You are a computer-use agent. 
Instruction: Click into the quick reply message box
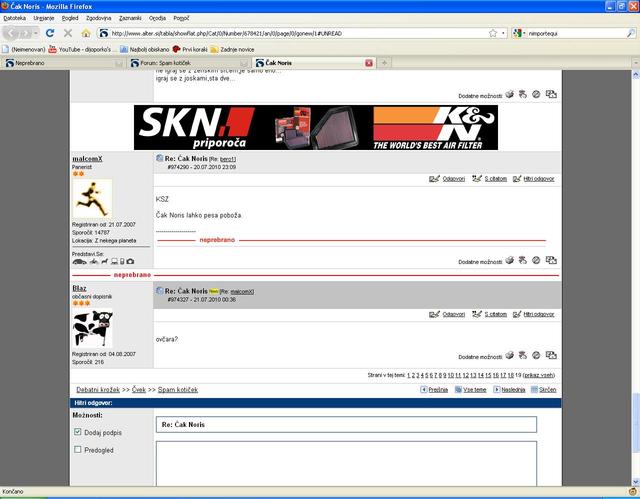346,464
